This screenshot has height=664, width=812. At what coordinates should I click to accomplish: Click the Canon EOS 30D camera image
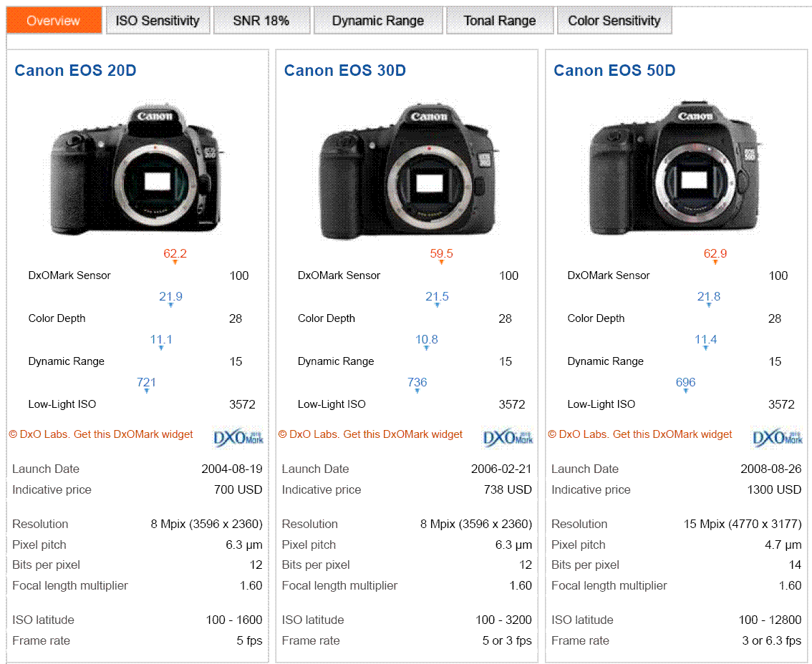(407, 172)
